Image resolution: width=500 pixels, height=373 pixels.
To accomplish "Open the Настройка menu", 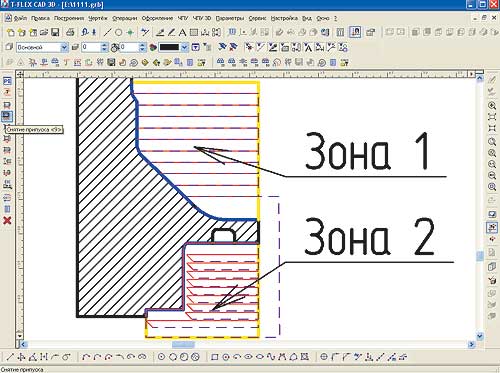I will coord(284,18).
